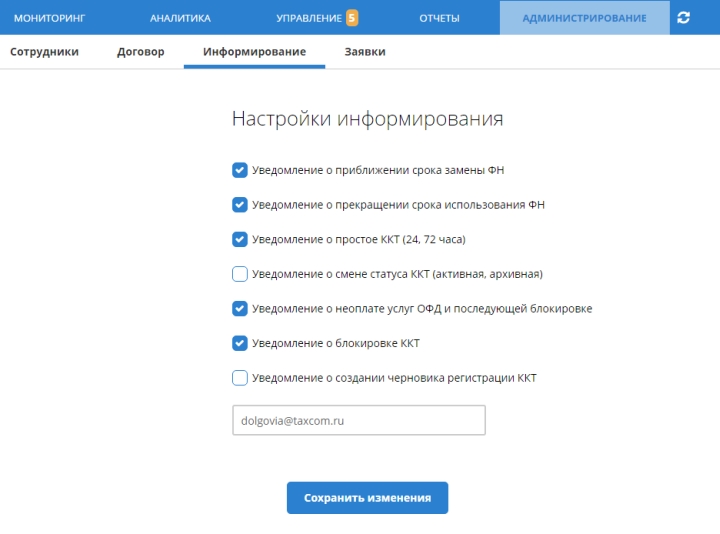Switch to the Договор tab
720x534 pixels.
(x=141, y=51)
